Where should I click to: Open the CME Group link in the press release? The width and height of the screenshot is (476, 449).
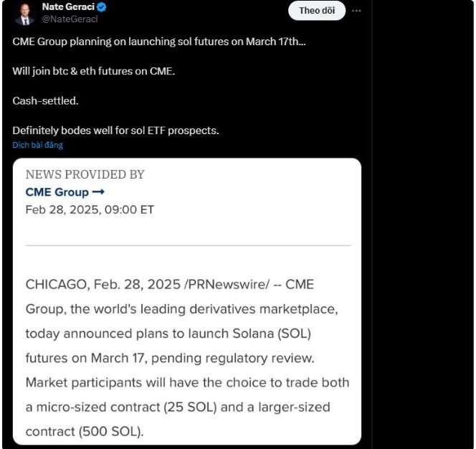point(57,192)
